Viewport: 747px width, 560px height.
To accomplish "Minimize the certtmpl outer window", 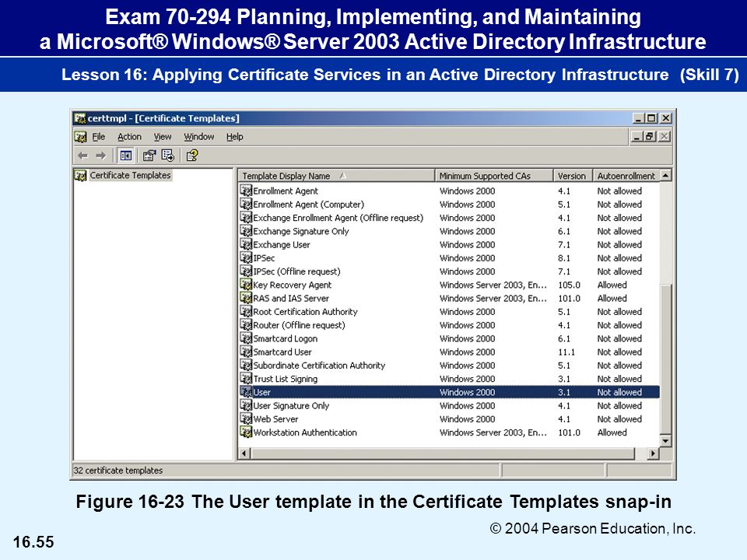I will (x=639, y=118).
